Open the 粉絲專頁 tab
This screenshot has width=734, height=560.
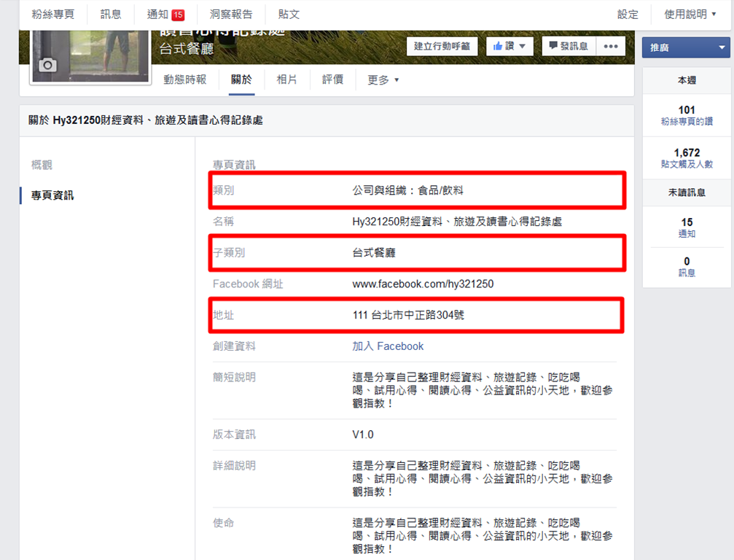[53, 15]
